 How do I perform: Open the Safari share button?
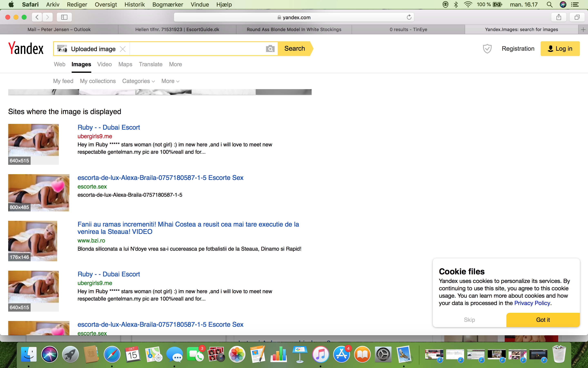tap(559, 17)
